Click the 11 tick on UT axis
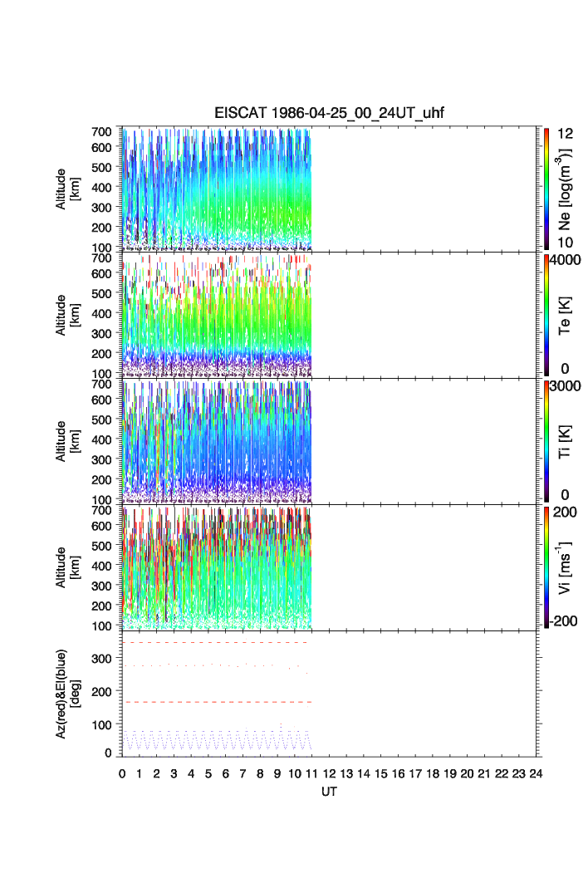Screen dimensions: 588x883 click(x=311, y=773)
